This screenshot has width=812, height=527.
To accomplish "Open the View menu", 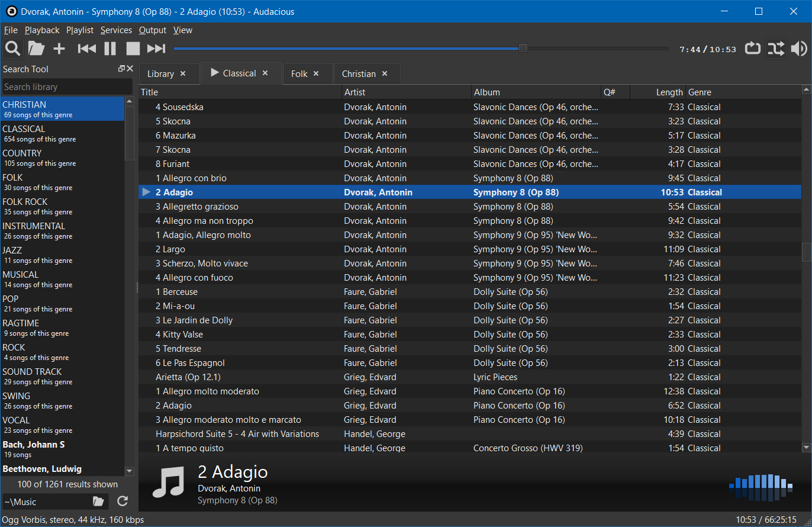I will [x=183, y=30].
